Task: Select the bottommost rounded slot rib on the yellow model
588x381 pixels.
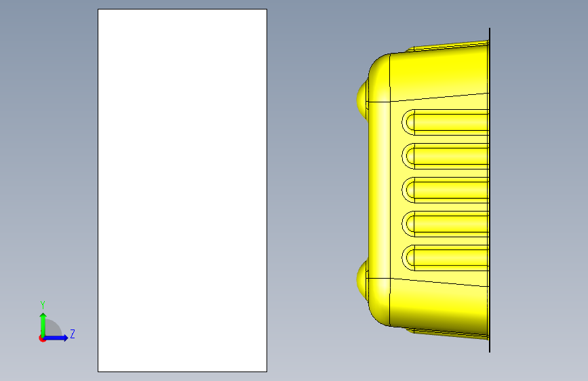Action: pyautogui.click(x=446, y=258)
